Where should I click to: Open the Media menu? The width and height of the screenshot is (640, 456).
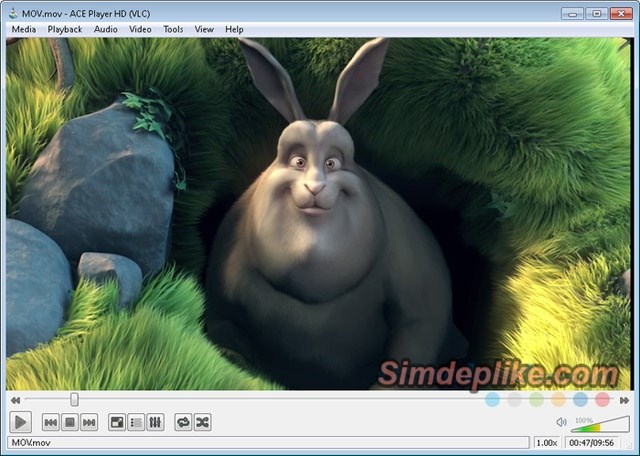[x=24, y=29]
